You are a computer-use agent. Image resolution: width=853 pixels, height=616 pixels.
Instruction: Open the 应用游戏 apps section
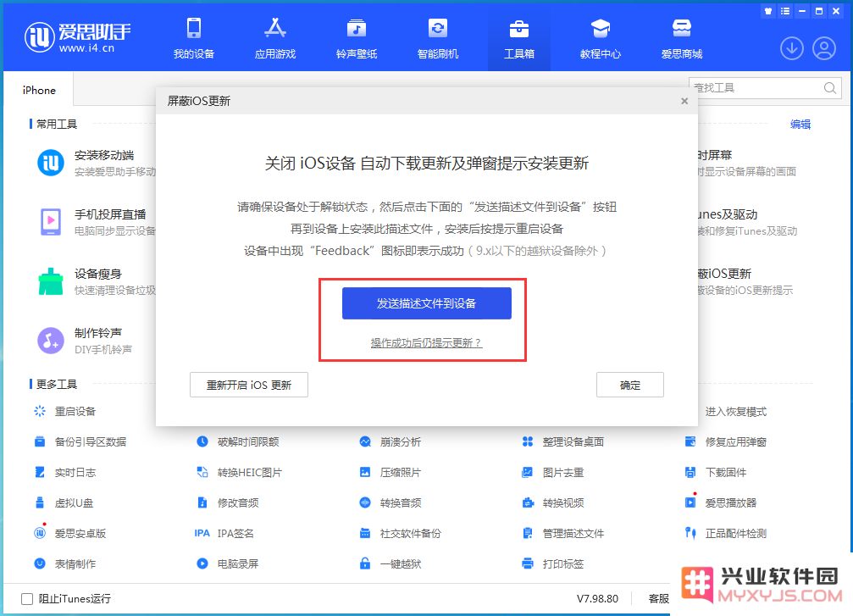pyautogui.click(x=275, y=38)
